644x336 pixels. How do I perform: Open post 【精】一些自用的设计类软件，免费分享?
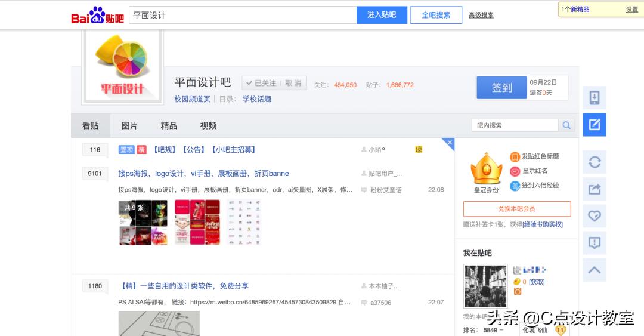point(184,286)
